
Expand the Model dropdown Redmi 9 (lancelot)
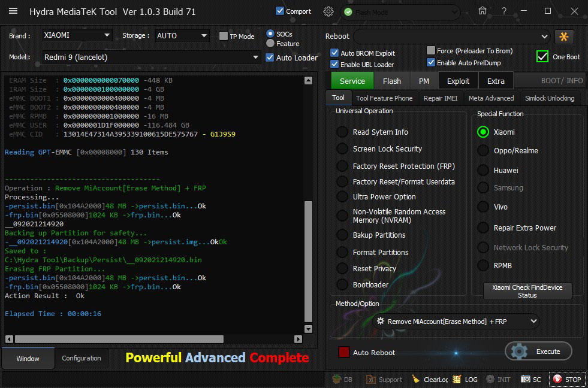152,57
